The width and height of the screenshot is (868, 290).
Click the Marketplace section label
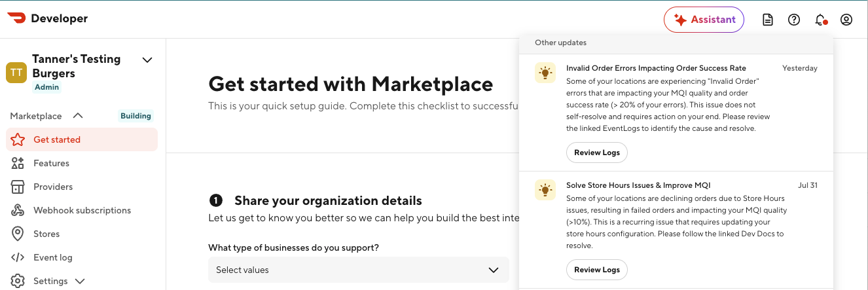[36, 116]
